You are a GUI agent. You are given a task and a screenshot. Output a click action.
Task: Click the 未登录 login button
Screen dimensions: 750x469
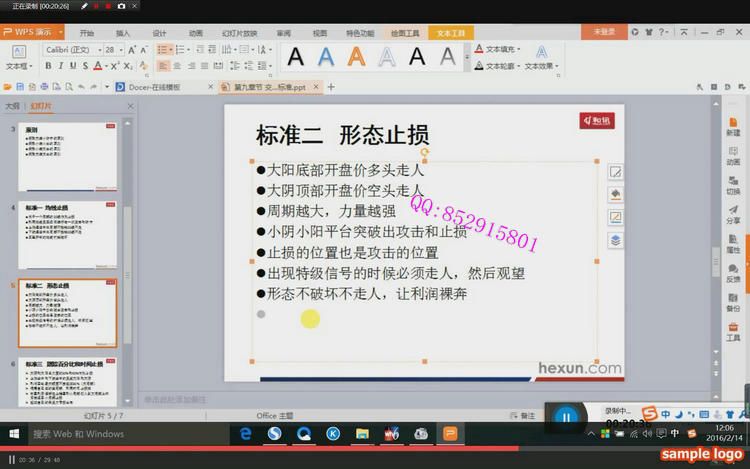tap(604, 32)
